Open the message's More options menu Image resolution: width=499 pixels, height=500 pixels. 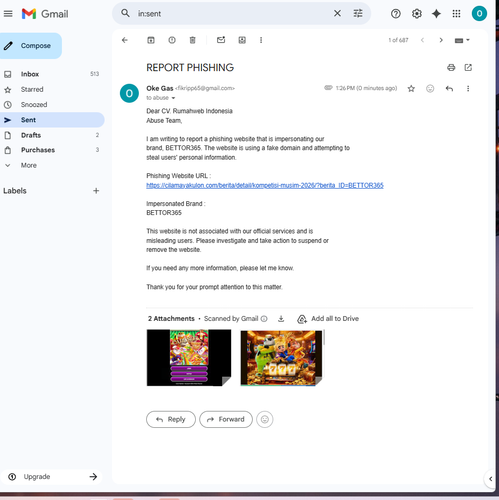(468, 88)
